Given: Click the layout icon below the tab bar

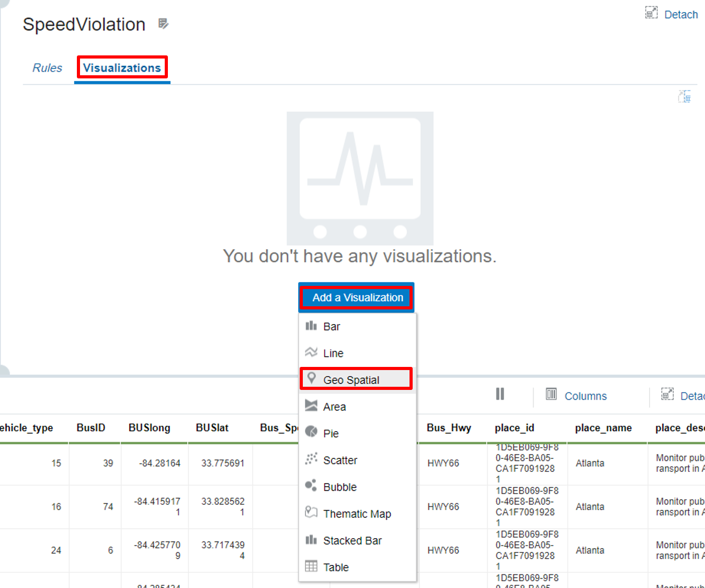Looking at the screenshot, I should (684, 97).
